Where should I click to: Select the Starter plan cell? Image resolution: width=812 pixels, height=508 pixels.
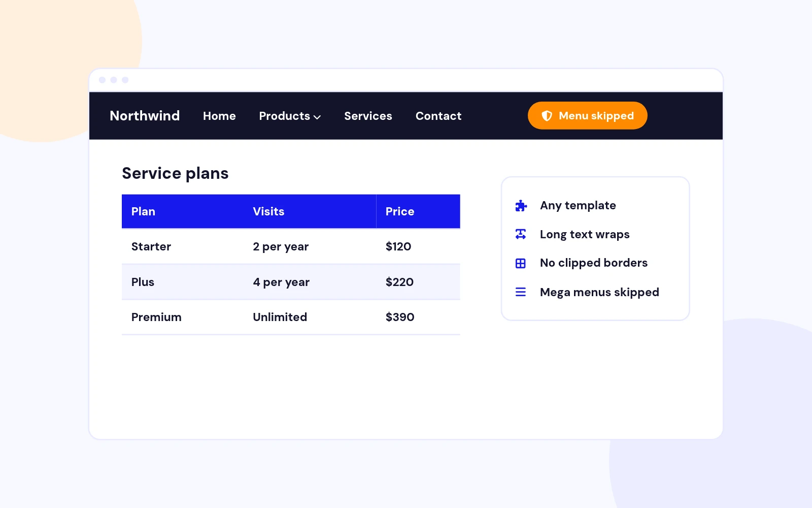click(183, 246)
